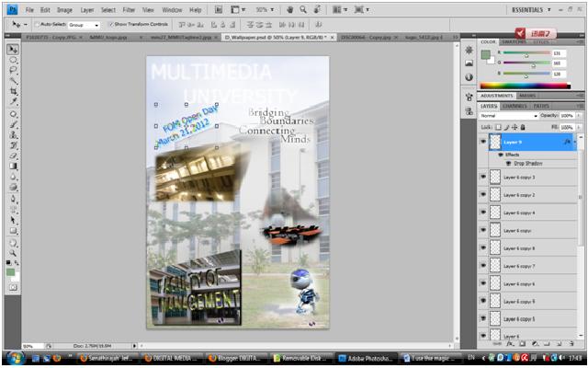Viewport: 588px width, 368px height.
Task: Select the Brush tool
Action: (13, 124)
